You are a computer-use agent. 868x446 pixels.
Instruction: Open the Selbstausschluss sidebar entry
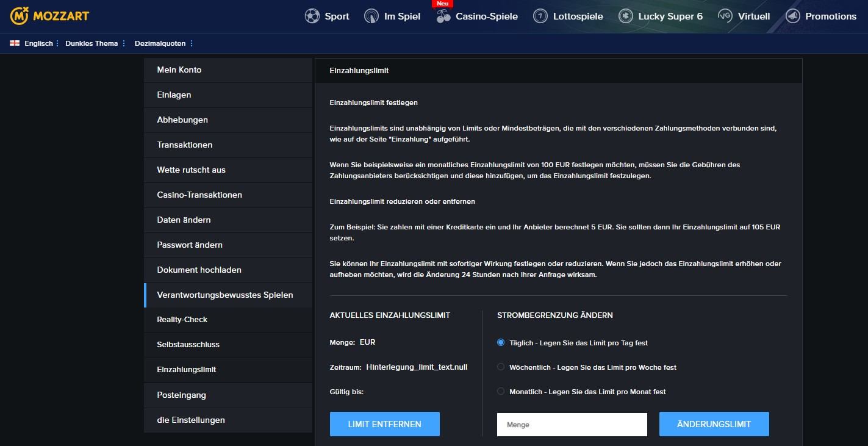pos(188,345)
